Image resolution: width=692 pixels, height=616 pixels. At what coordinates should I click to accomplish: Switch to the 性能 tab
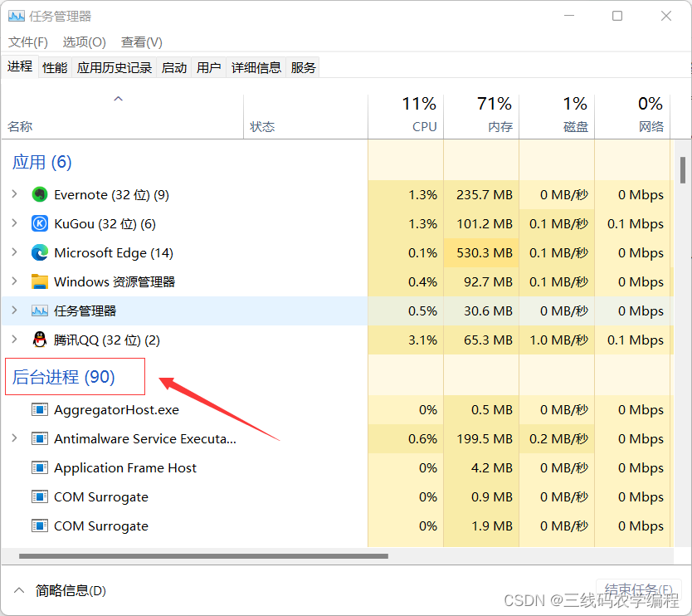pos(55,67)
